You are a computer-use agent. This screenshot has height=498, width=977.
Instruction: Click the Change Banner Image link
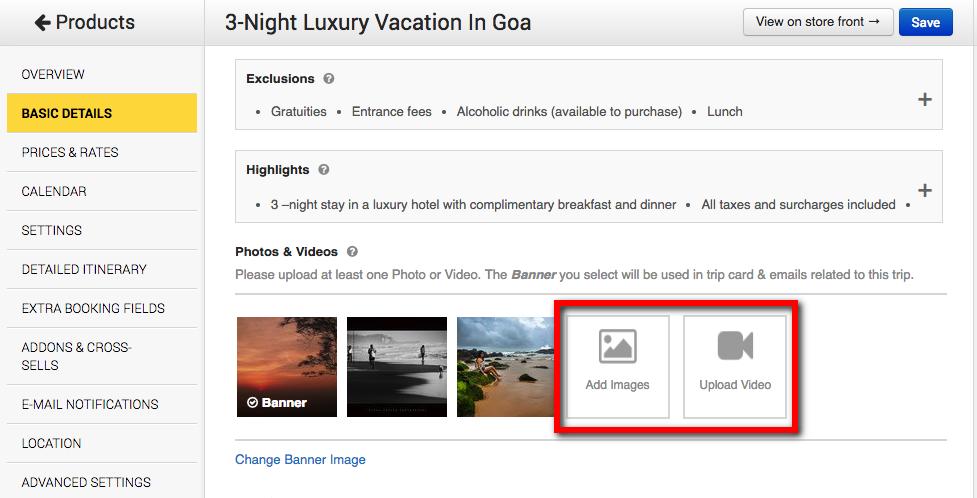pyautogui.click(x=300, y=460)
